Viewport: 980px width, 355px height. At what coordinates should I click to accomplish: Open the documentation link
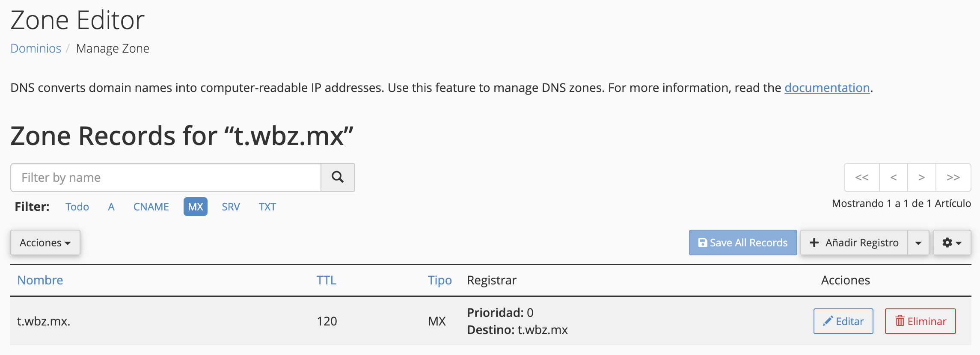[827, 88]
